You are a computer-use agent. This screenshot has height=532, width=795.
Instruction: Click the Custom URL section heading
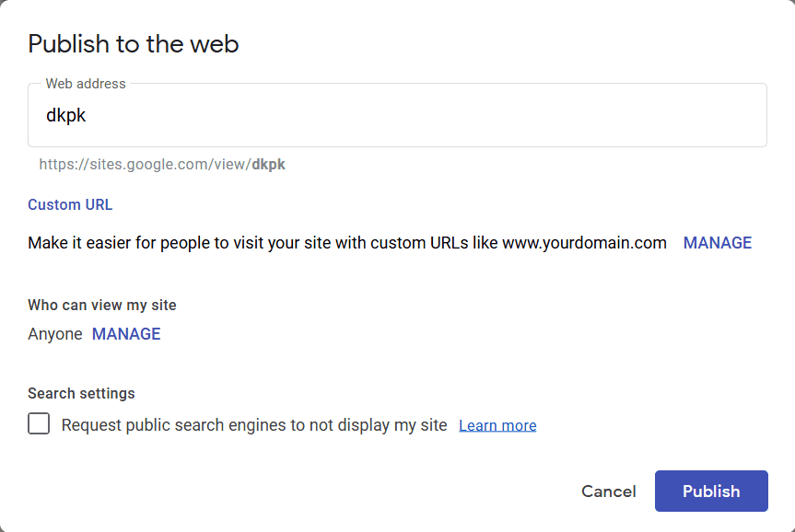(70, 204)
